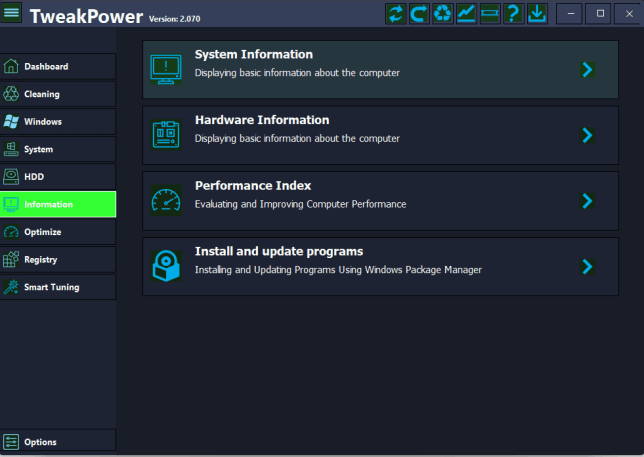Click the recycle toolbar icon
644x457 pixels.
coord(442,14)
